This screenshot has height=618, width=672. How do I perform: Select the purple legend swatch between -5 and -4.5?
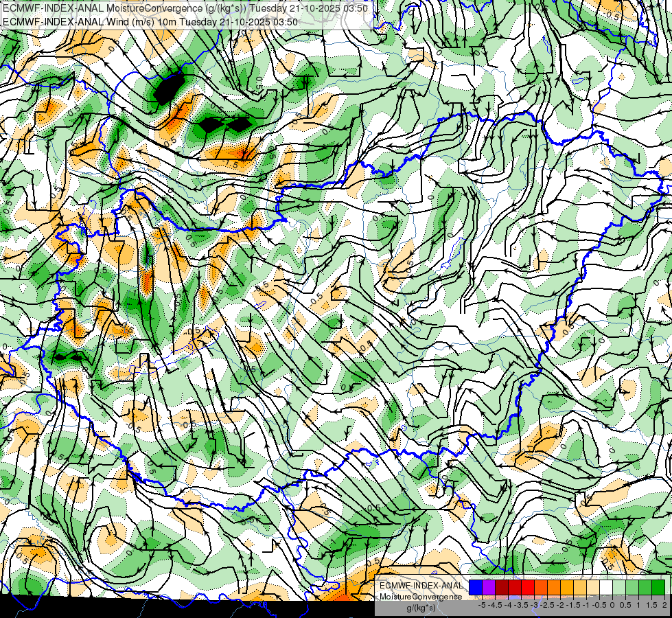click(489, 588)
